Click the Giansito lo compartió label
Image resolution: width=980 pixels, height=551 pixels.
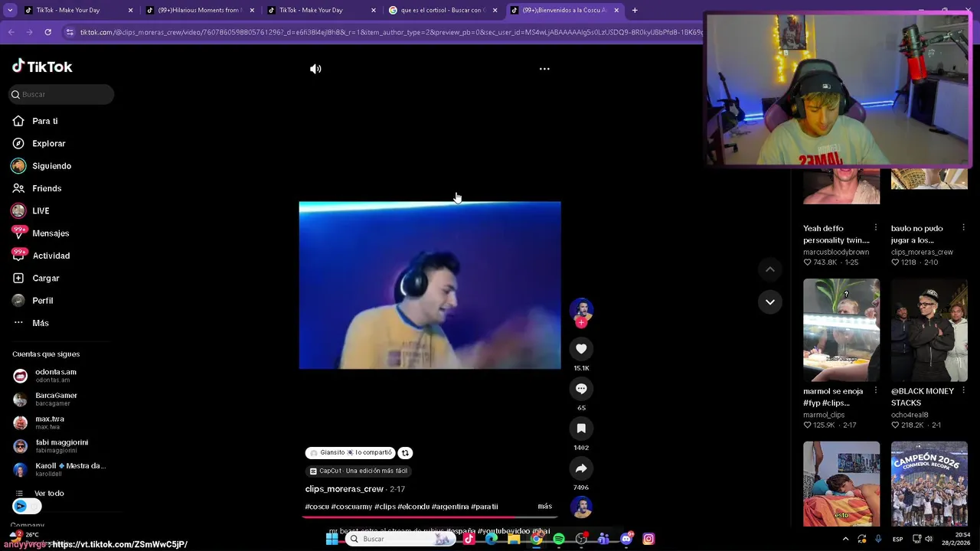351,453
